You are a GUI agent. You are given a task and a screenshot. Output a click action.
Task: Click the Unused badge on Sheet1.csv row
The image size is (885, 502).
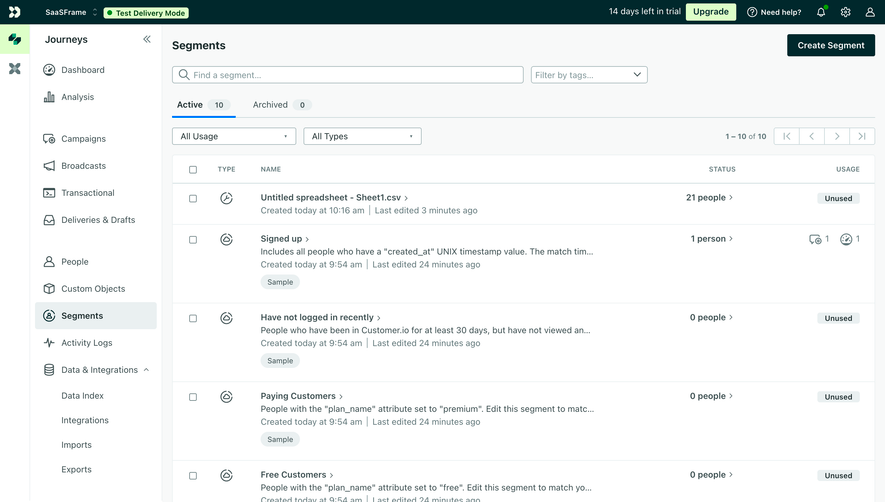point(838,198)
